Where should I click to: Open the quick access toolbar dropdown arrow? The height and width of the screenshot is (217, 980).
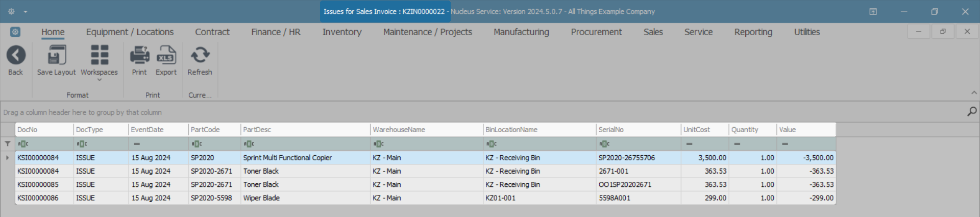25,11
